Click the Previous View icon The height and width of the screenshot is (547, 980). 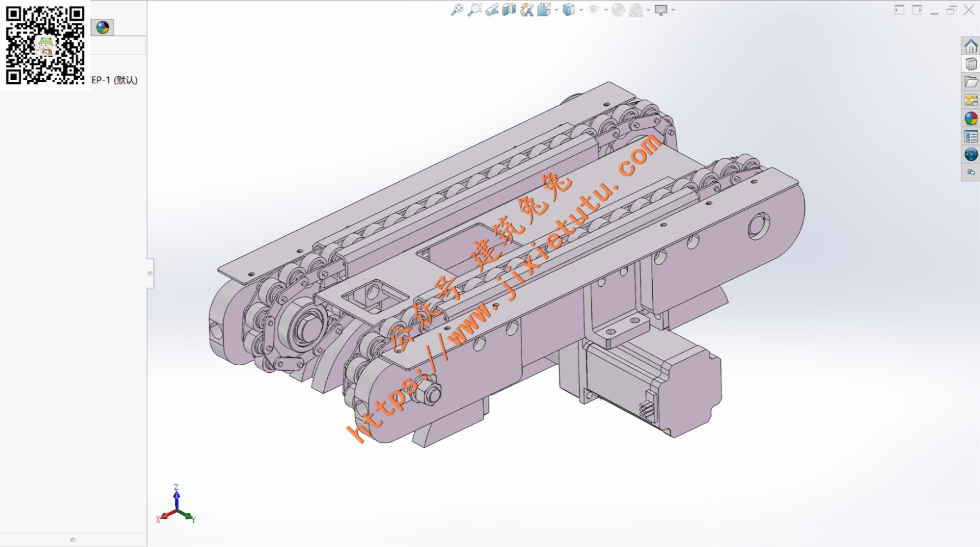[x=492, y=10]
